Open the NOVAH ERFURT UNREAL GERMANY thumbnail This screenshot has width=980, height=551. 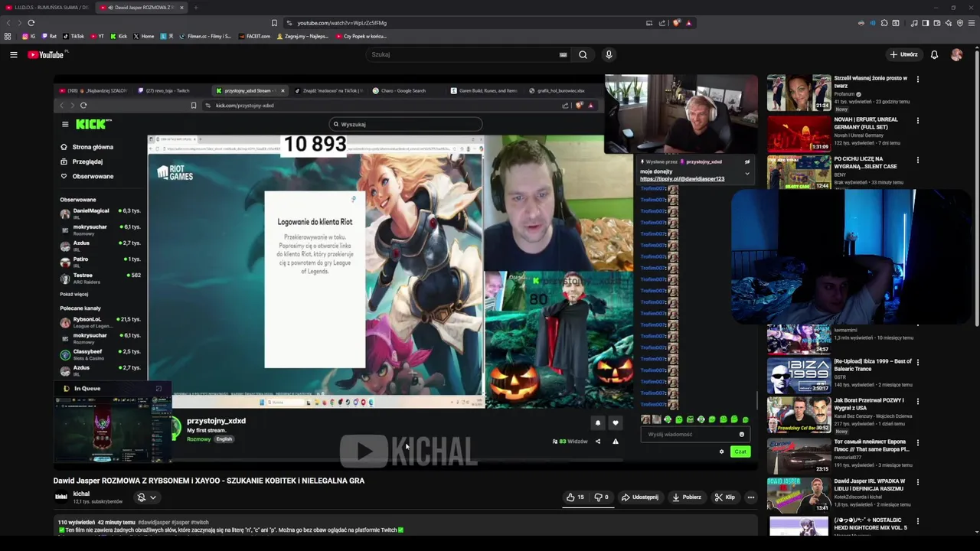point(799,133)
